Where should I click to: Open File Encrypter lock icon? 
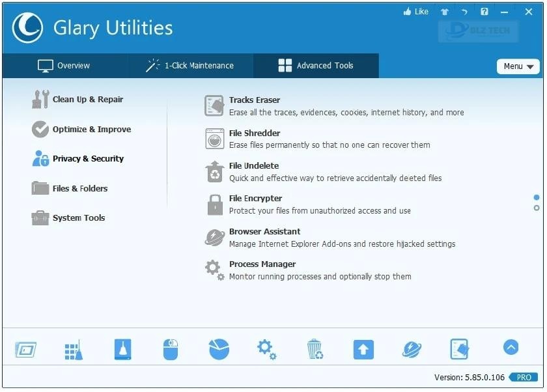pyautogui.click(x=255, y=199)
